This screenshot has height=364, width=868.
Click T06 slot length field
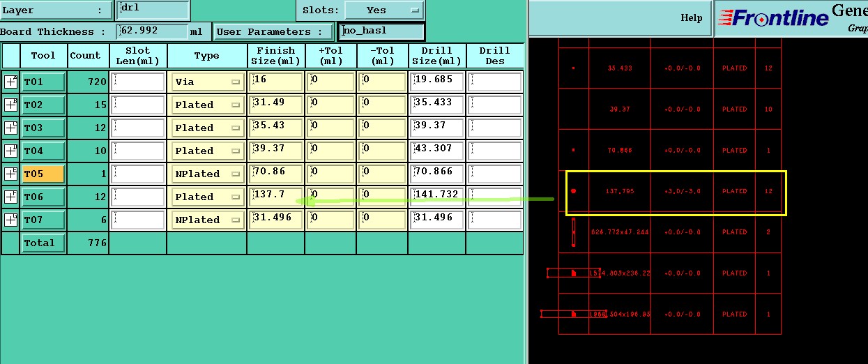tap(138, 197)
